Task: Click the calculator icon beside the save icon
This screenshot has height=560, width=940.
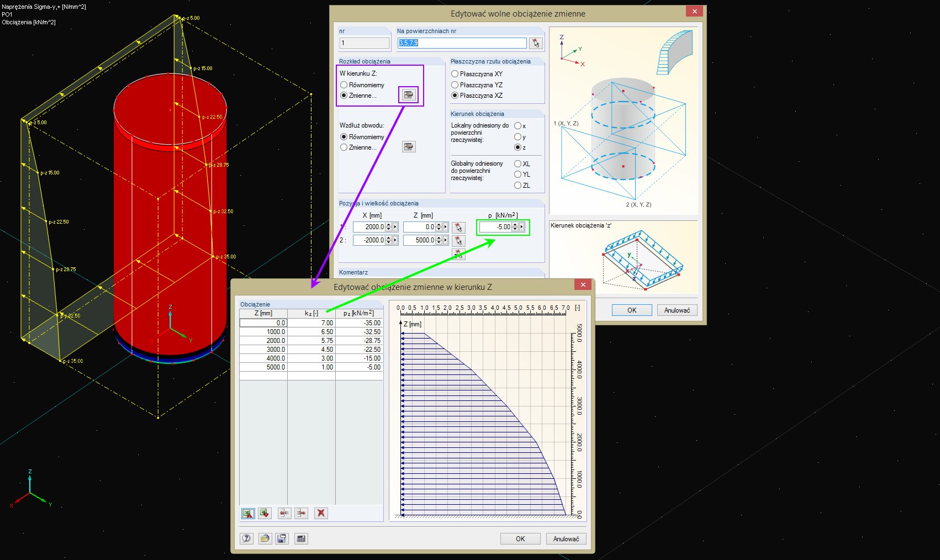Action: (301, 538)
